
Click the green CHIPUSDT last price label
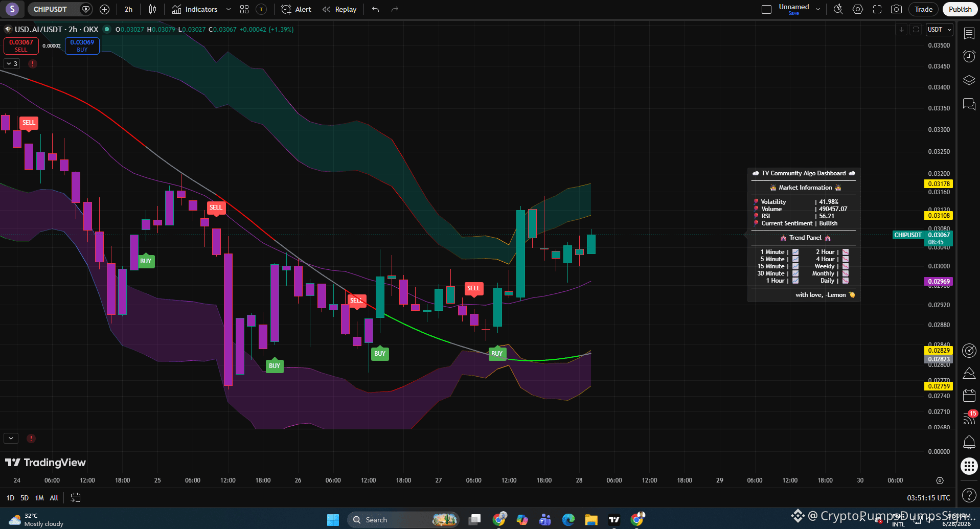coord(908,235)
